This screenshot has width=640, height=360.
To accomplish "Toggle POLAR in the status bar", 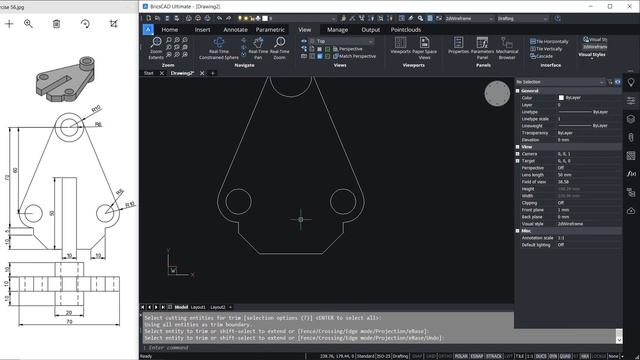I will click(461, 356).
